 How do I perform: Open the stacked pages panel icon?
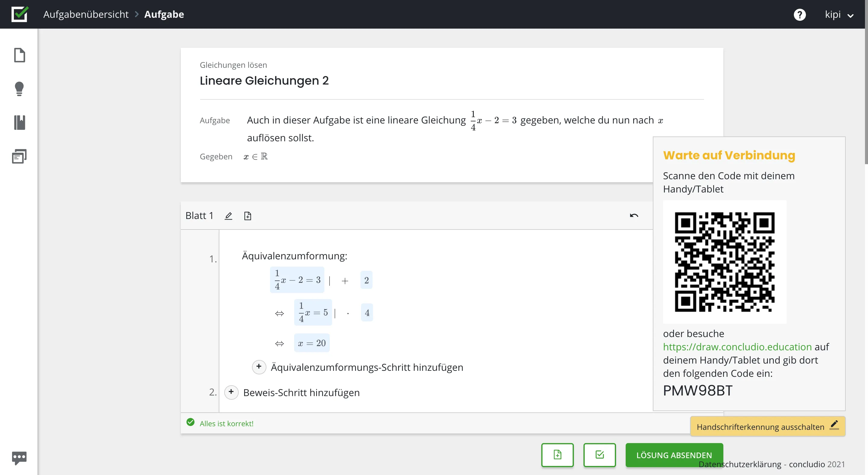[19, 156]
